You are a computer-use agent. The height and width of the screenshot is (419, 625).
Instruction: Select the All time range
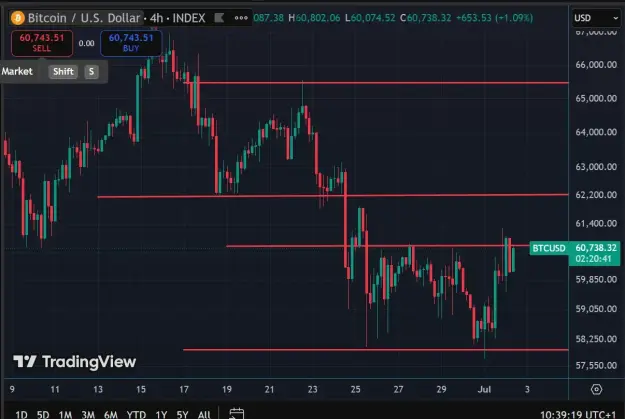[x=204, y=415]
